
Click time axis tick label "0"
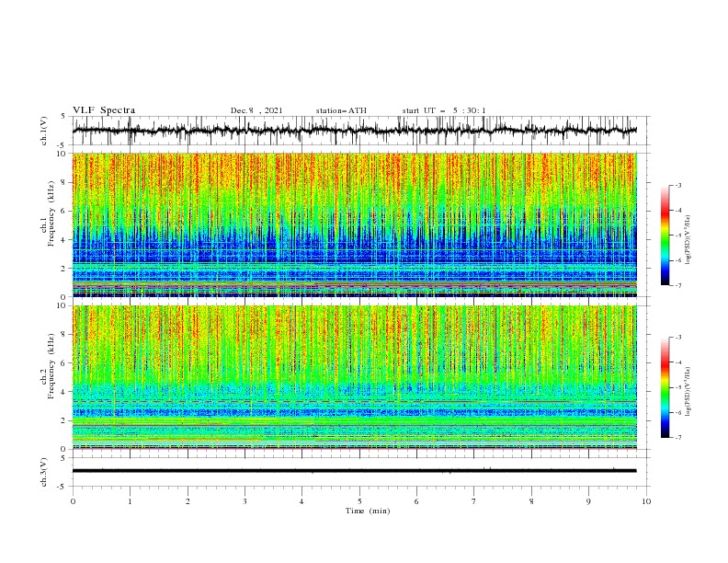pos(73,501)
